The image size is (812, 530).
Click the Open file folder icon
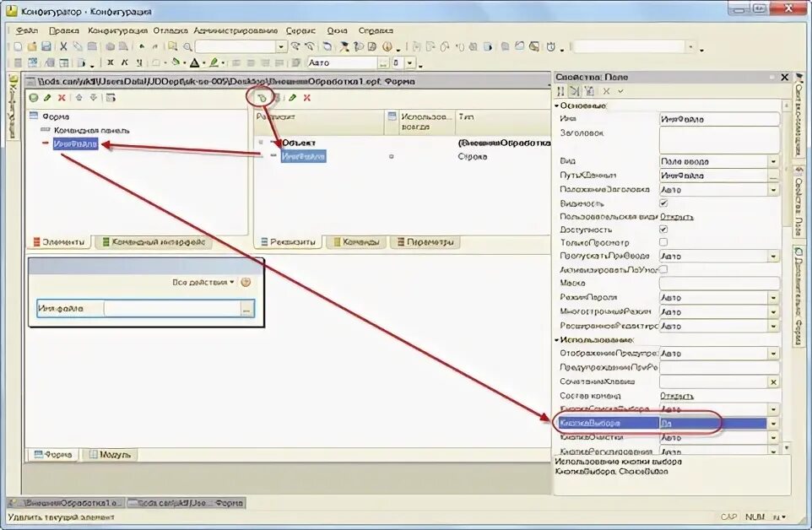coord(32,46)
